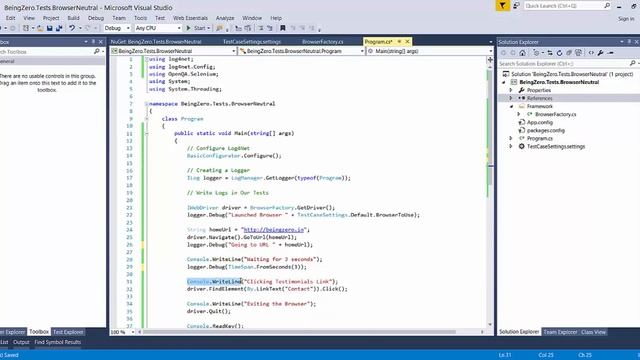Screen dimensions: 640x360
Task: Collapse the namespace outlining marker at line 7
Action: (146, 104)
